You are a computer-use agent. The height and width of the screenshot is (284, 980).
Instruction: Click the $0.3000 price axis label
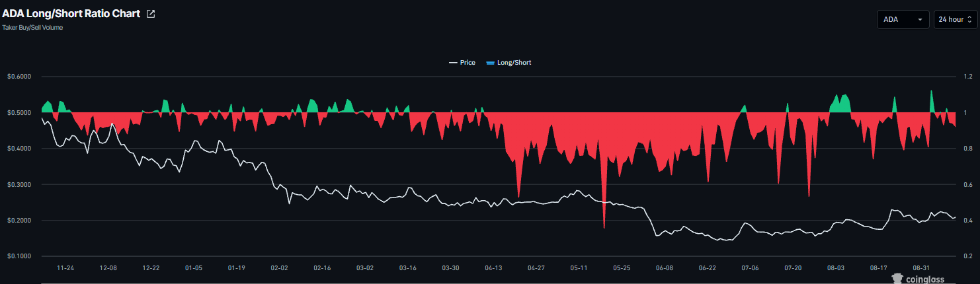(19, 185)
